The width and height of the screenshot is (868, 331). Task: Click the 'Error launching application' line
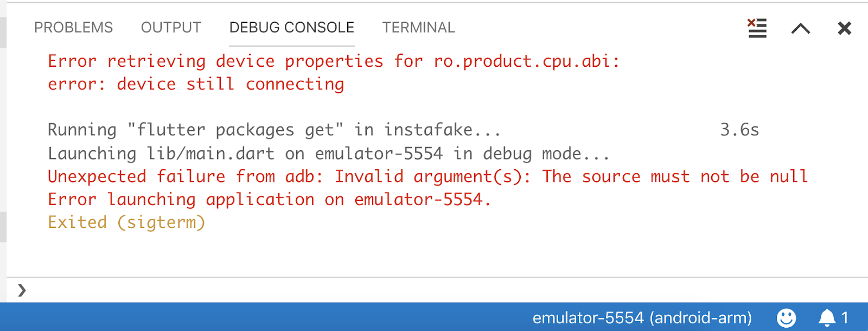coord(269,199)
